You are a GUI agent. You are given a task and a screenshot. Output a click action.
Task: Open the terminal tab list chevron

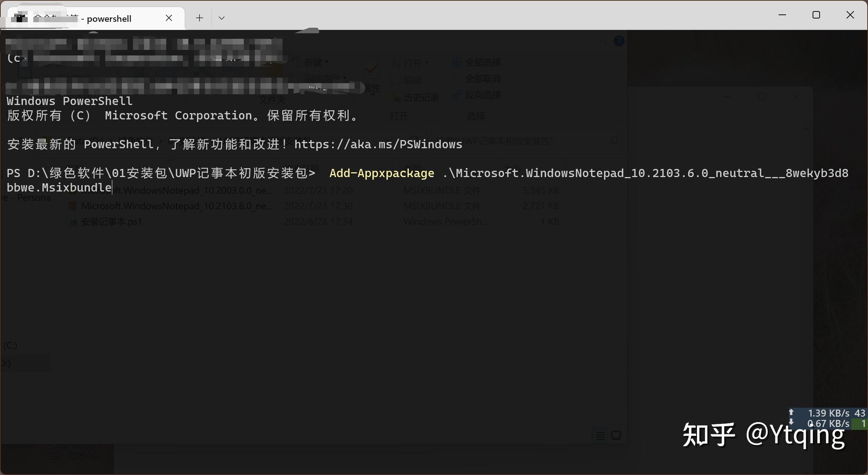222,18
